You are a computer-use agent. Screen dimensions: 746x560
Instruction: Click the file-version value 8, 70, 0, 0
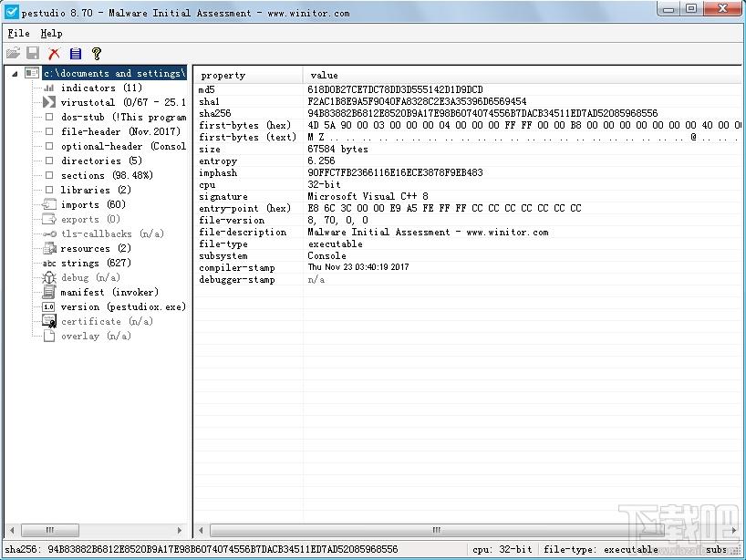click(x=337, y=220)
